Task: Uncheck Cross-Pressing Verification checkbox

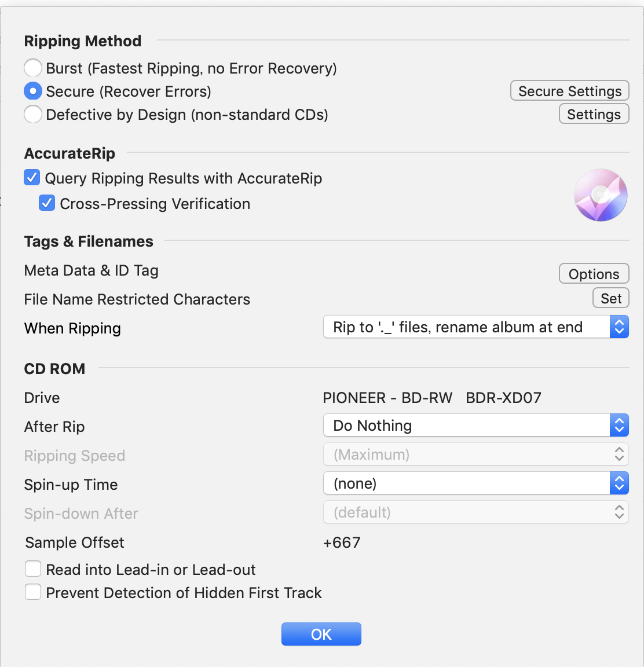Action: (47, 203)
